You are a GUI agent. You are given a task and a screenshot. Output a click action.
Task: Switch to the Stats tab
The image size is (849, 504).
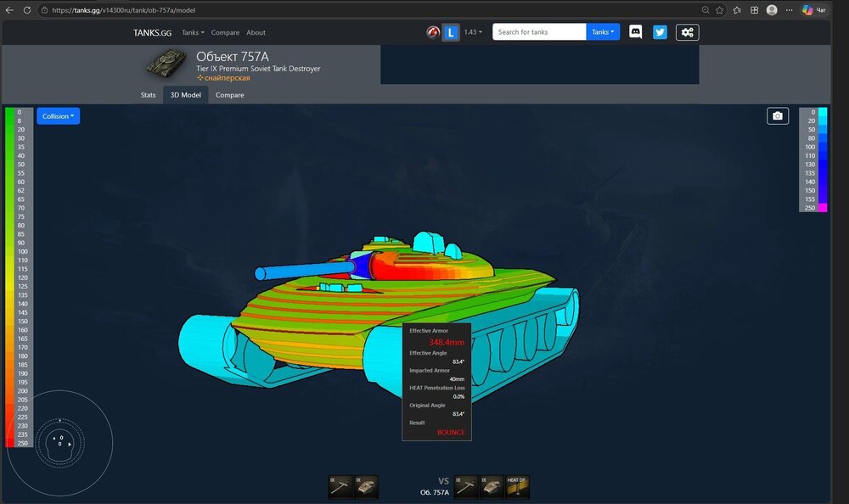tap(148, 95)
